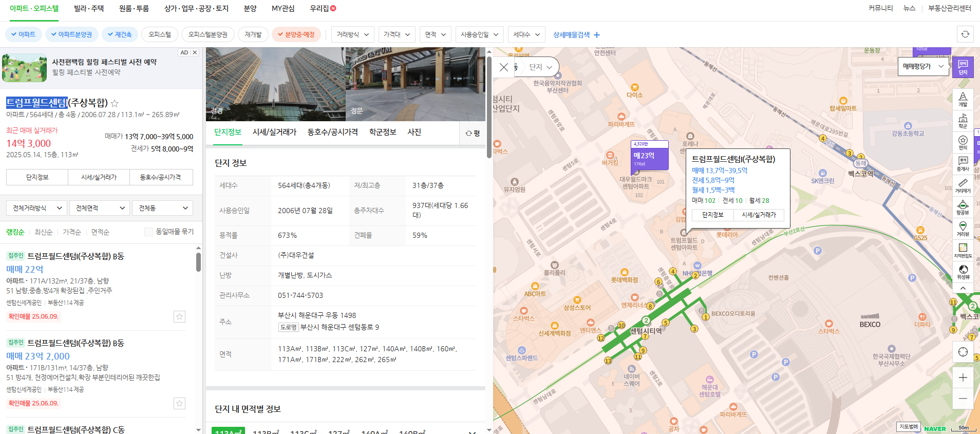Open the 가격대 filter dropdown
The image size is (980, 434).
(x=397, y=34)
